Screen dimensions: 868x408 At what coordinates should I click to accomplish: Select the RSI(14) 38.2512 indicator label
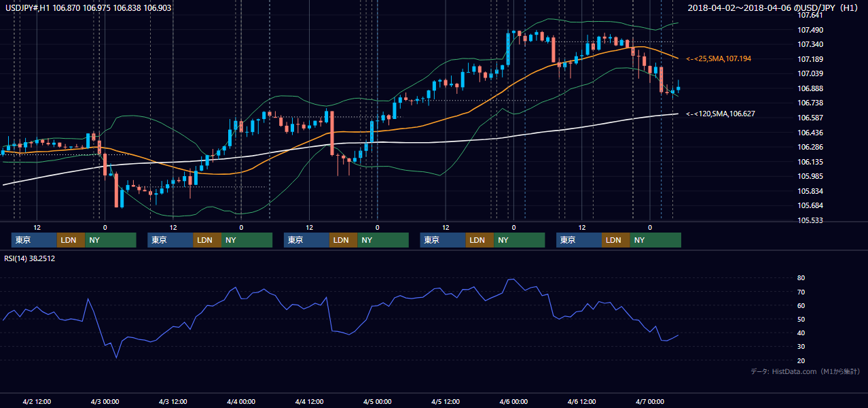(x=29, y=258)
